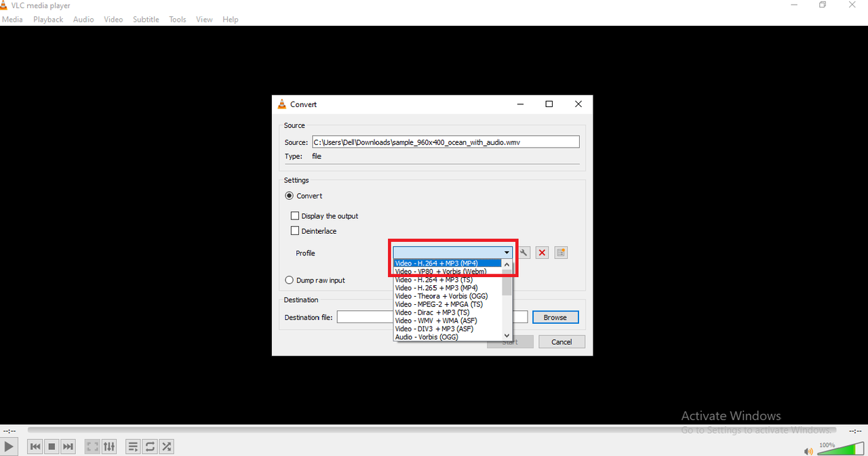Edit selected profile with wrench icon

(x=524, y=253)
